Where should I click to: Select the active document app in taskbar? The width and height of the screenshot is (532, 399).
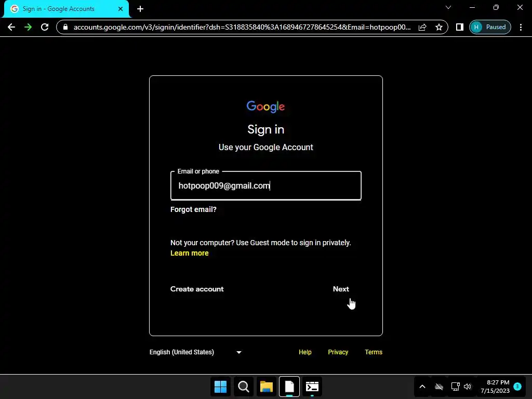(x=289, y=387)
